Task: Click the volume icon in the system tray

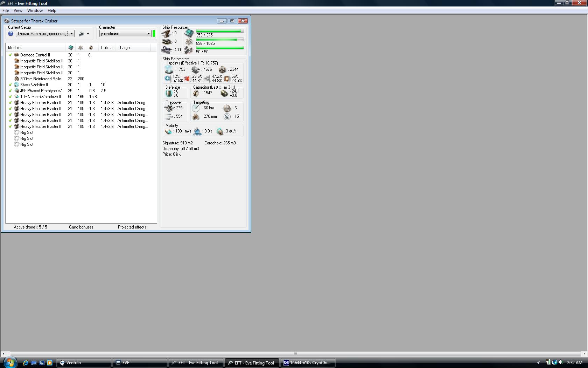Action: [x=561, y=362]
